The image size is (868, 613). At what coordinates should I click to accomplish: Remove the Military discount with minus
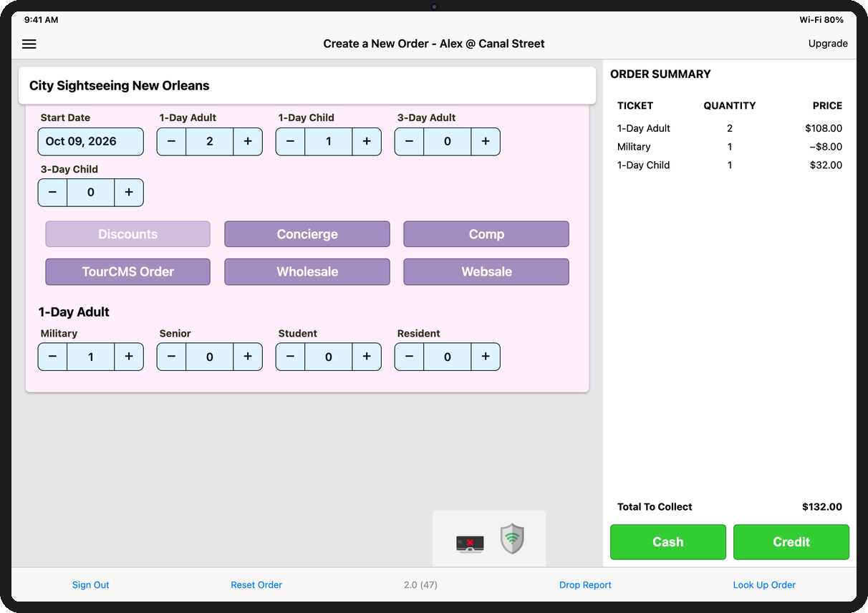(x=52, y=357)
